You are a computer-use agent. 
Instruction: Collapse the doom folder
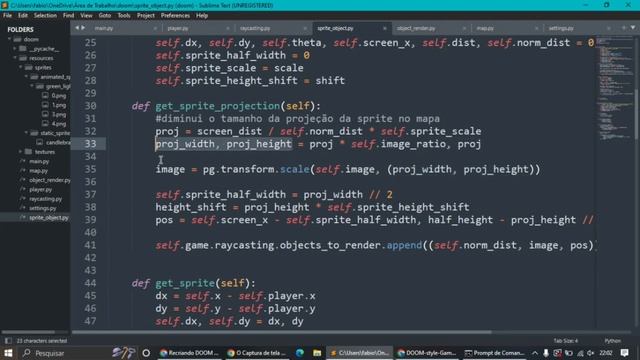(9, 39)
